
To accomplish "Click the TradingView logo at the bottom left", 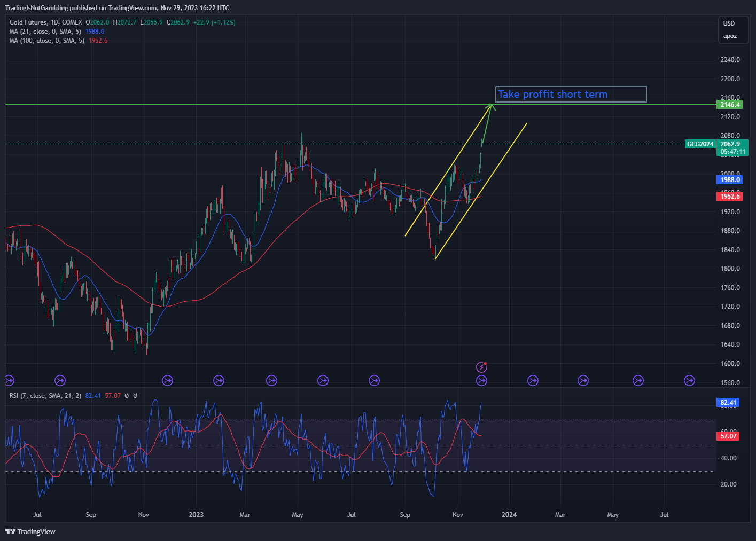I will (30, 531).
